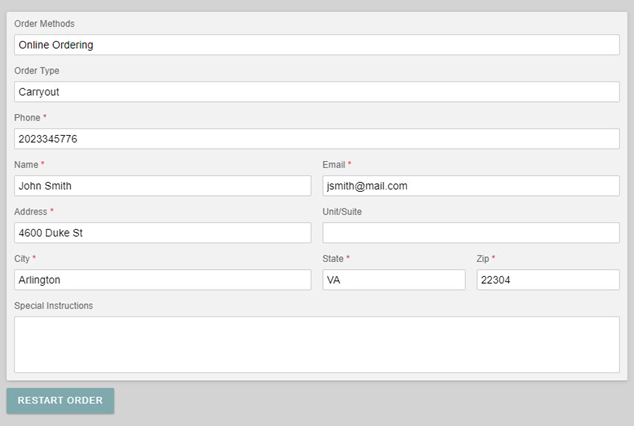
Task: Click the Phone field containing 2023345776
Action: (316, 139)
